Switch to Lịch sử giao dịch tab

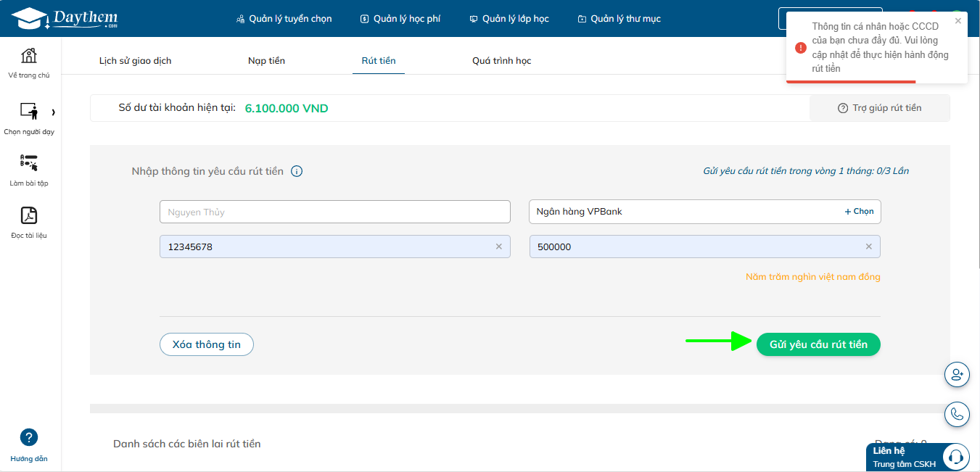136,61
